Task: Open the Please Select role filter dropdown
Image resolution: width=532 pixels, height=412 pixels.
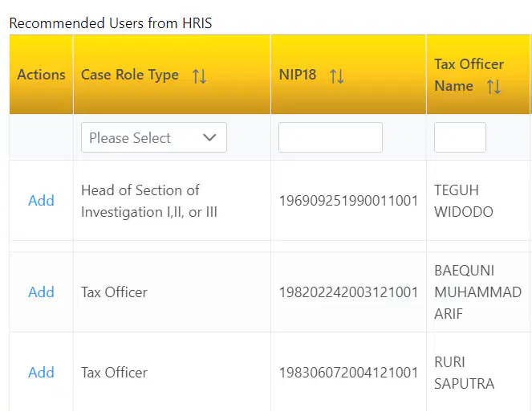Action: [154, 137]
